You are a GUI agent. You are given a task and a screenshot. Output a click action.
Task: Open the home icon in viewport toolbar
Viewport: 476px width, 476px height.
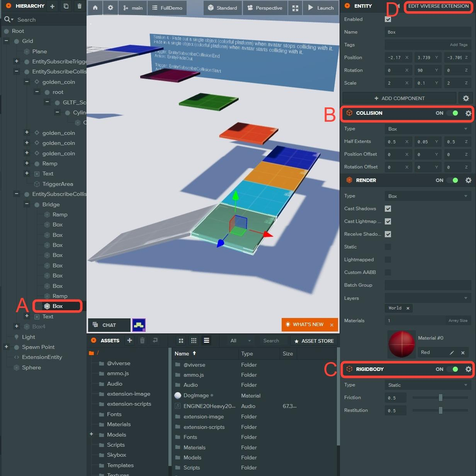[95, 8]
